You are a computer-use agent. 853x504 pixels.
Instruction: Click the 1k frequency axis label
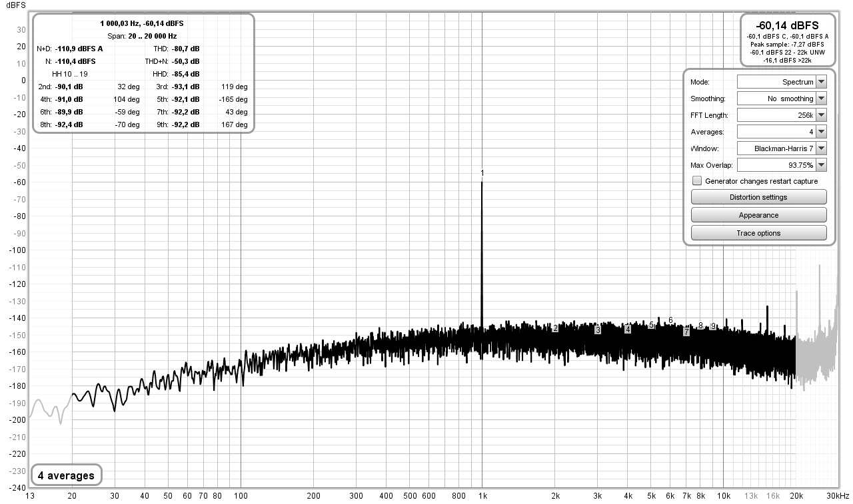coord(483,496)
